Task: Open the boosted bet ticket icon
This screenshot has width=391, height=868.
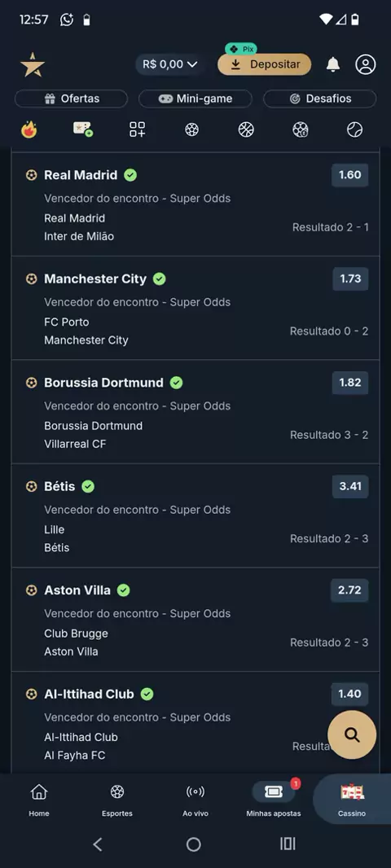Action: [83, 129]
